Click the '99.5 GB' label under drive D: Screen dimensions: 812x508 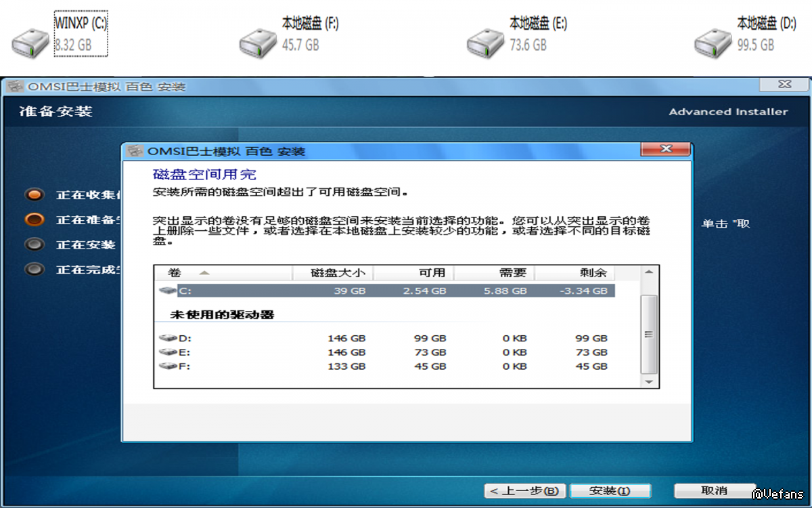(x=756, y=45)
